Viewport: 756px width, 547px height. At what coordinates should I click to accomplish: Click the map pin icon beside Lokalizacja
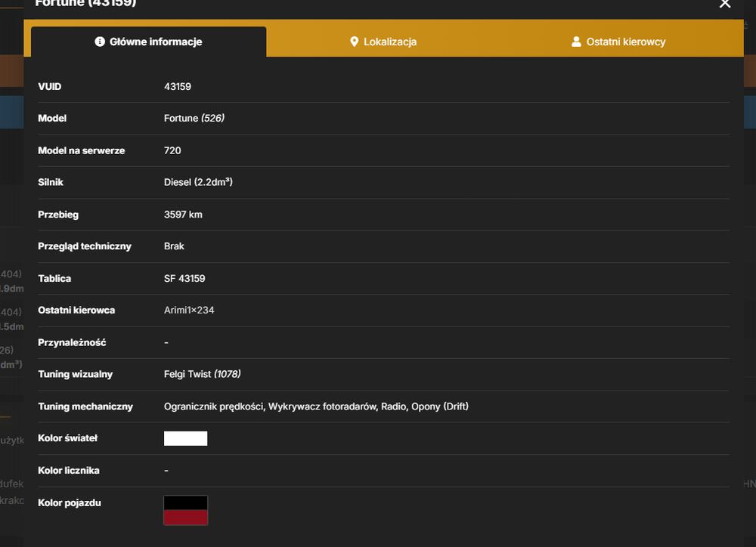354,42
